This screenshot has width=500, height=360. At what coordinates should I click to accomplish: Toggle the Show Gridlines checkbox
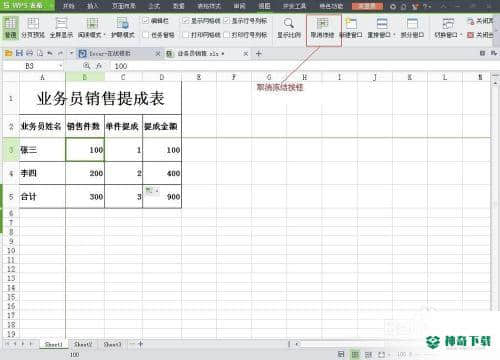point(186,21)
